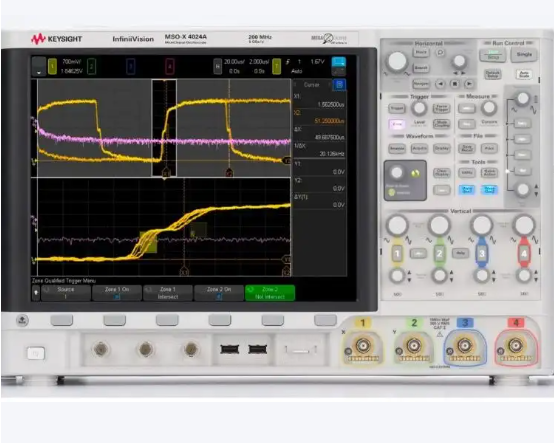Select the X1 cursor readout value
Viewport: 554px width, 443px height.
click(x=331, y=105)
